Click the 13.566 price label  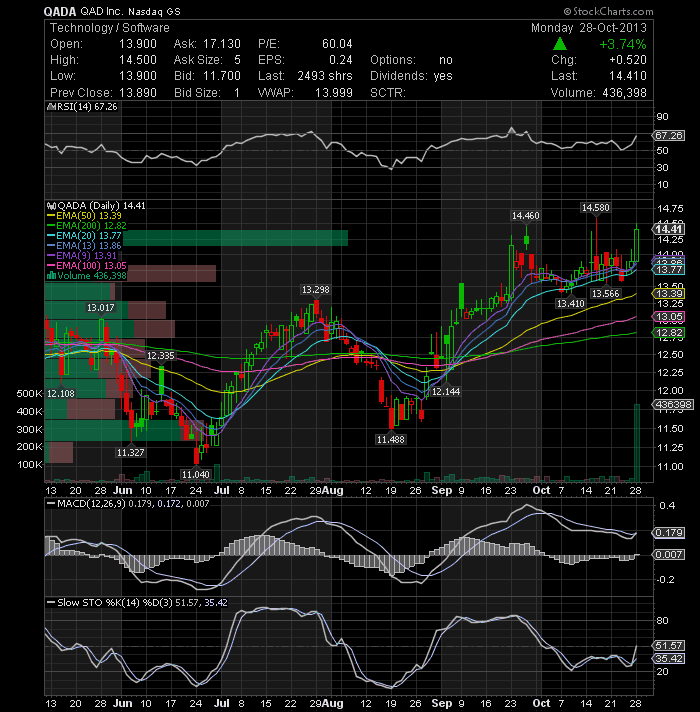tap(606, 294)
